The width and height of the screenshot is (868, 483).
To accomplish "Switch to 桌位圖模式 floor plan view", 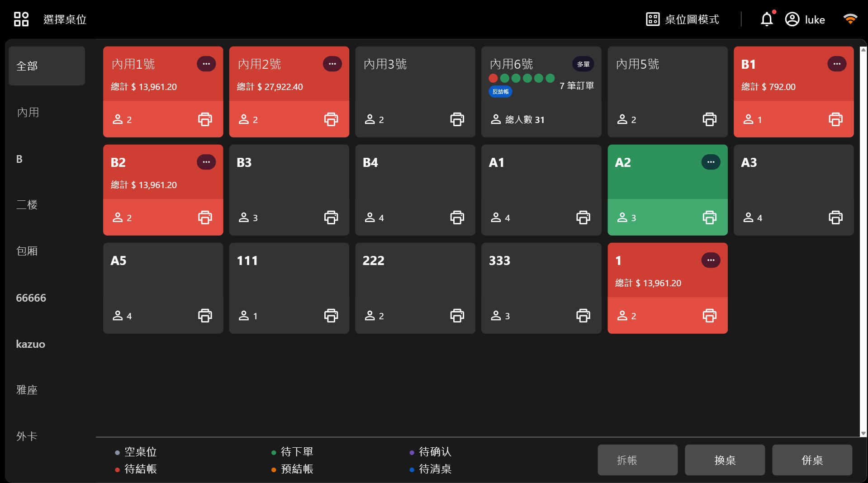I will click(682, 19).
